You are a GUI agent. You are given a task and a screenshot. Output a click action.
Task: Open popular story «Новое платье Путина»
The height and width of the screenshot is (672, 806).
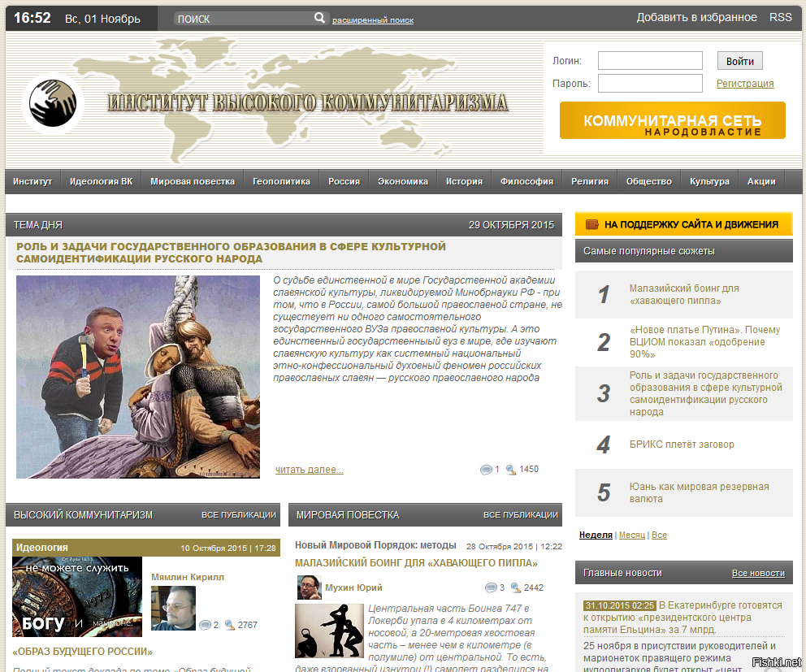704,342
